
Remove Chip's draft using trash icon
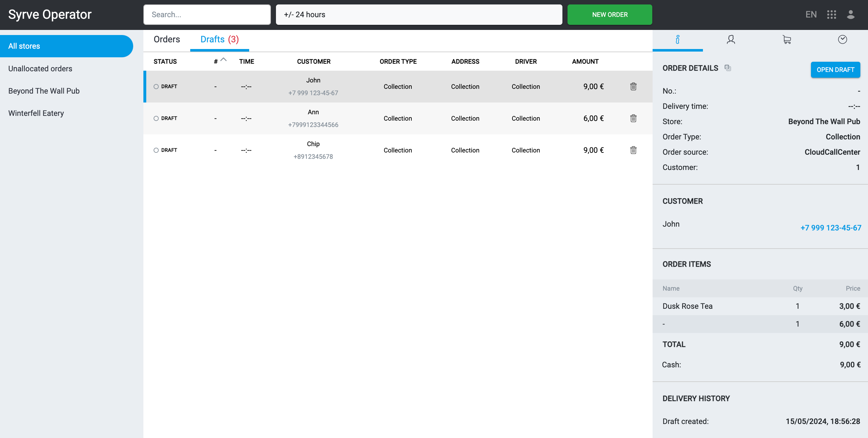pyautogui.click(x=633, y=150)
